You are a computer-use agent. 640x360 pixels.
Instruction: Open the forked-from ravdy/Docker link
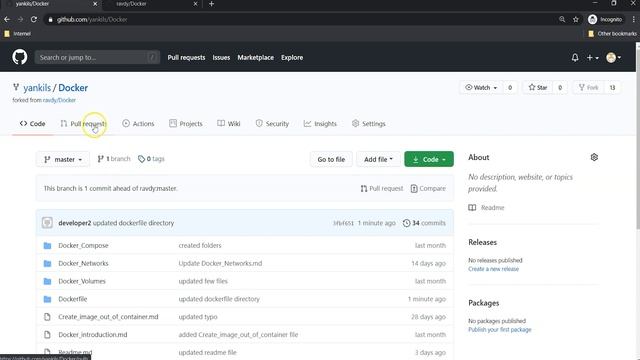click(x=59, y=100)
